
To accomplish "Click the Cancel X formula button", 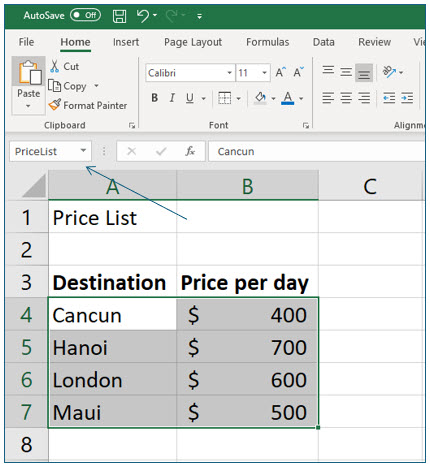I will (x=132, y=152).
